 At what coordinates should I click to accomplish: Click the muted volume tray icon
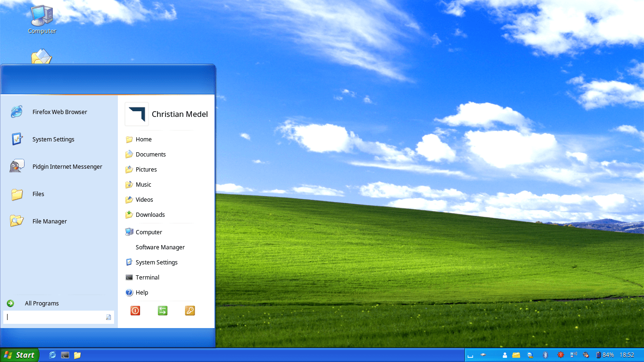[586, 355]
